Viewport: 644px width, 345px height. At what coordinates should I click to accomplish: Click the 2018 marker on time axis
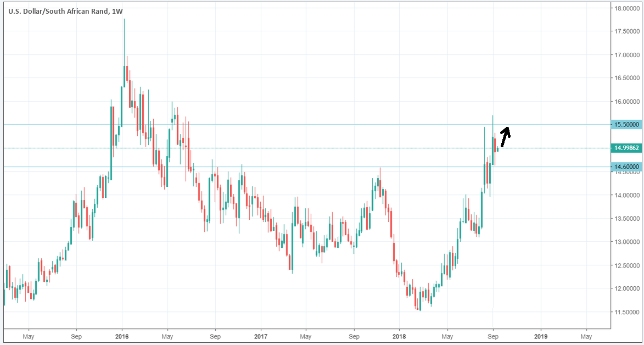tap(400, 336)
